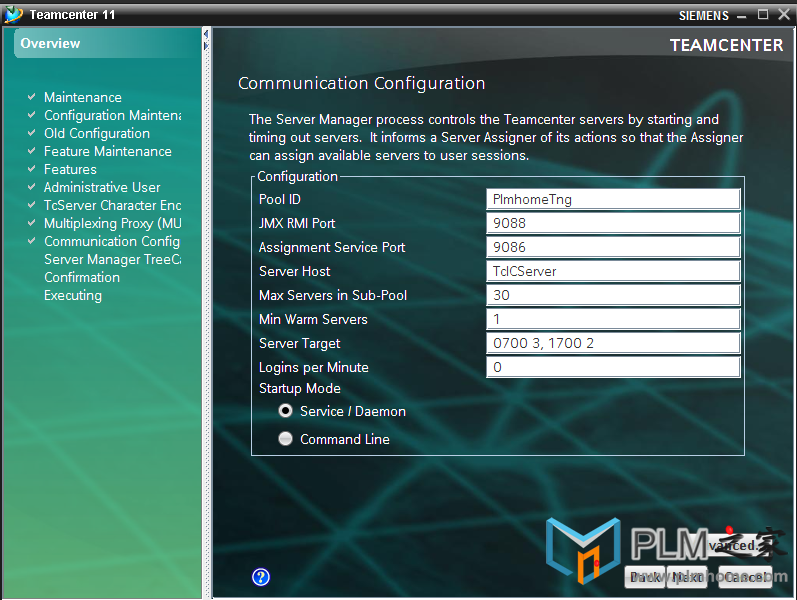
Task: Select the Service / Daemon startup mode
Action: pos(286,411)
